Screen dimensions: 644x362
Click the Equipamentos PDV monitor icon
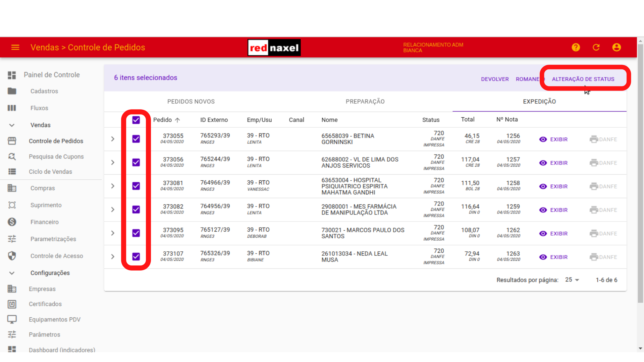tap(12, 319)
